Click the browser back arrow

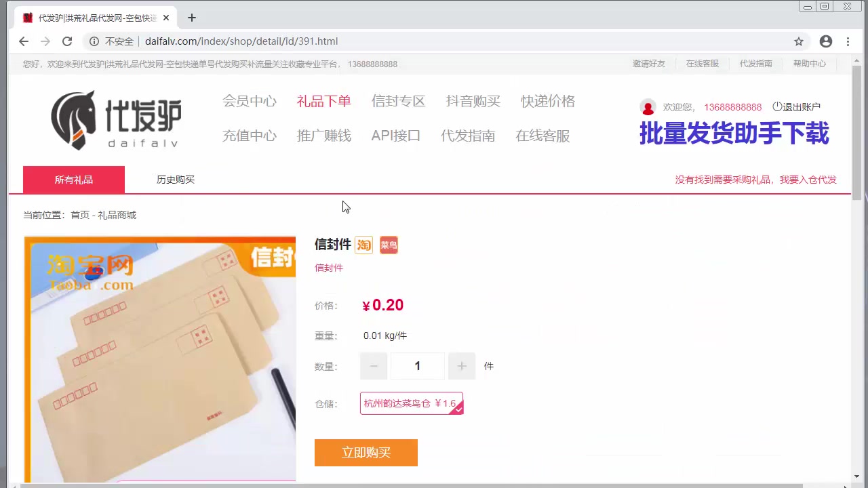click(24, 41)
